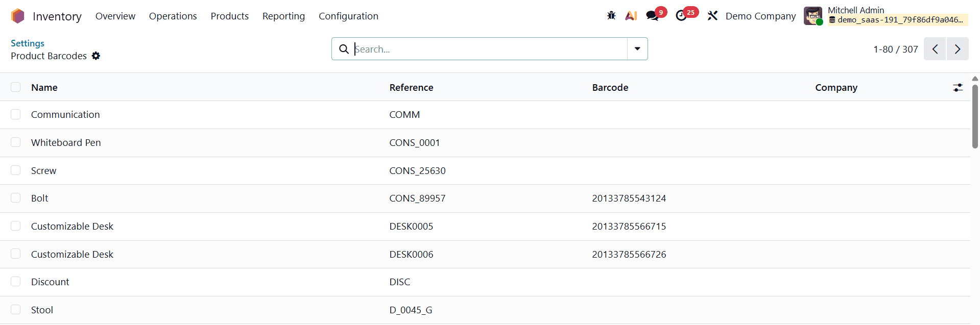Click the 1-80 / 307 pager counter
Screen dimensions: 980x325
click(x=896, y=49)
